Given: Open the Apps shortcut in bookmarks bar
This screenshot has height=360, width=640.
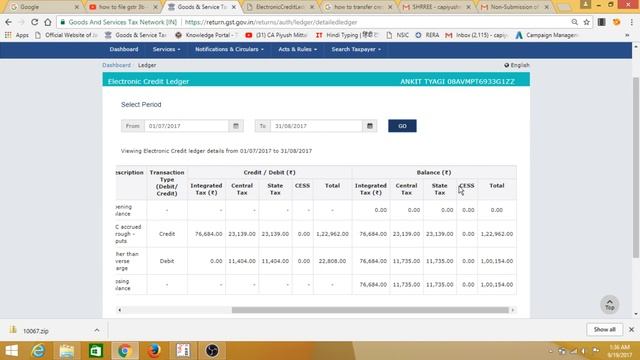Looking at the screenshot, I should [17, 35].
